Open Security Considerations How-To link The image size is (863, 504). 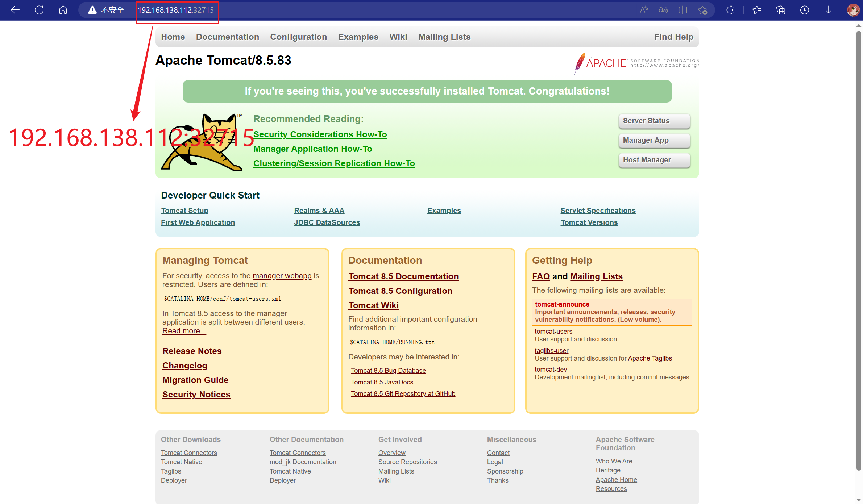click(320, 134)
